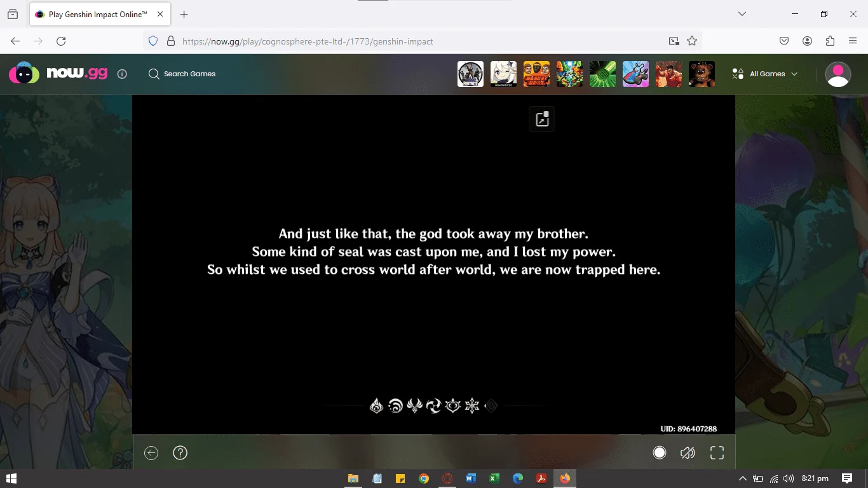Click the Hydro element symbol
This screenshot has height=488, width=868.
[x=395, y=405]
